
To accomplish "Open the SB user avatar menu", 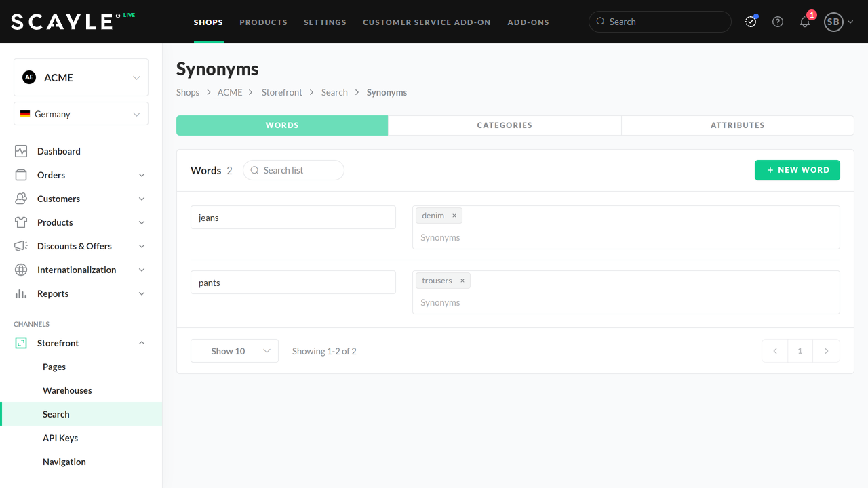I will 838,22.
